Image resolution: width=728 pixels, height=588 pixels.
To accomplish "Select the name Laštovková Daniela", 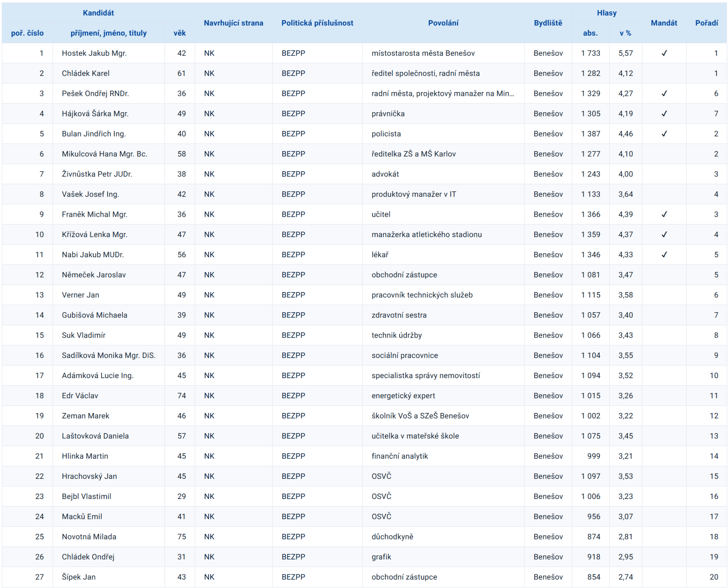I will (x=95, y=436).
